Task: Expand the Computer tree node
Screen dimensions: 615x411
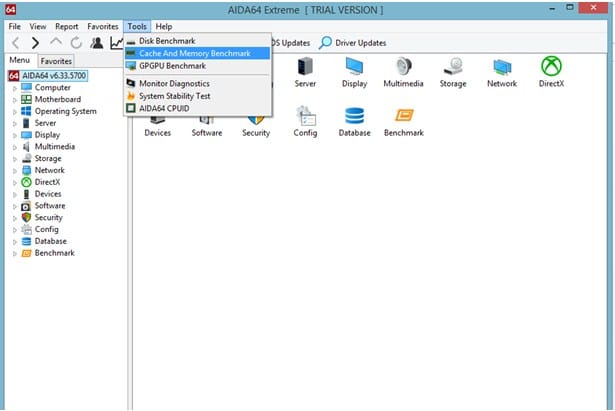Action: point(15,88)
